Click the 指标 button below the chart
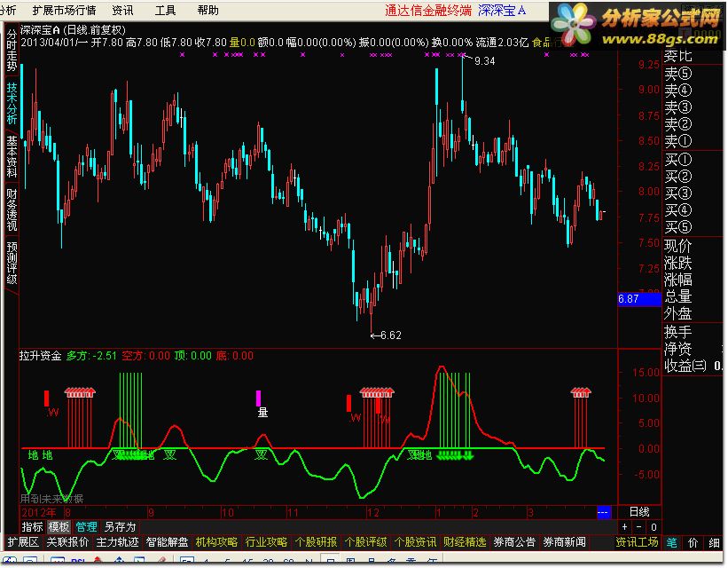 (x=32, y=526)
